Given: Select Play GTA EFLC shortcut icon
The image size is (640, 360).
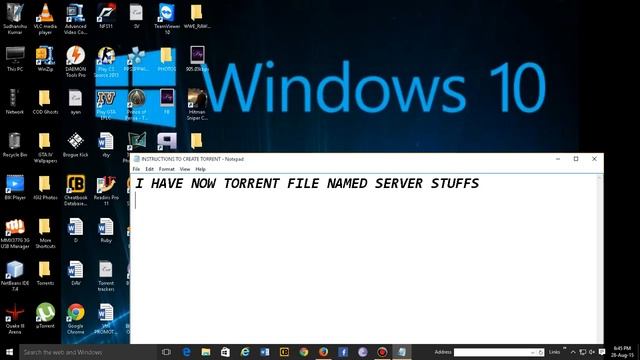Looking at the screenshot, I should tap(106, 105).
